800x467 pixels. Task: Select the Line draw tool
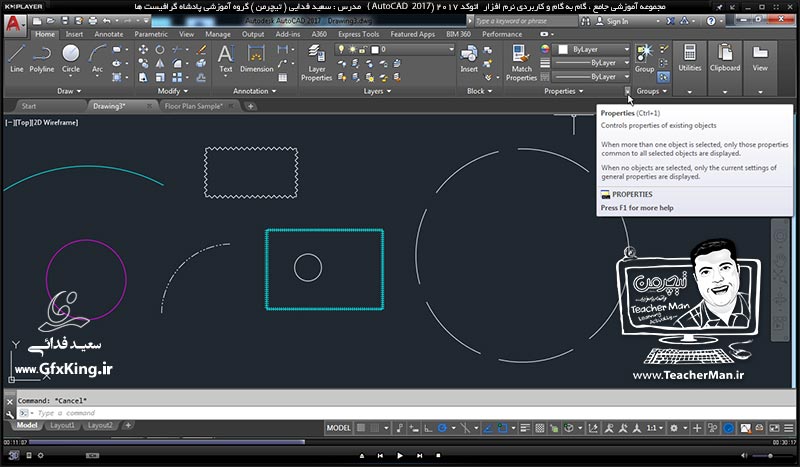[x=16, y=58]
